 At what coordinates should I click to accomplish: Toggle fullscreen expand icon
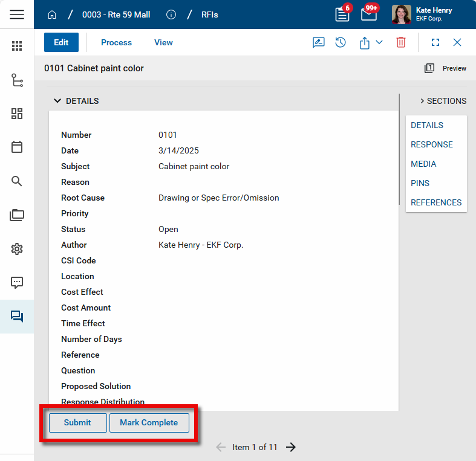click(435, 42)
